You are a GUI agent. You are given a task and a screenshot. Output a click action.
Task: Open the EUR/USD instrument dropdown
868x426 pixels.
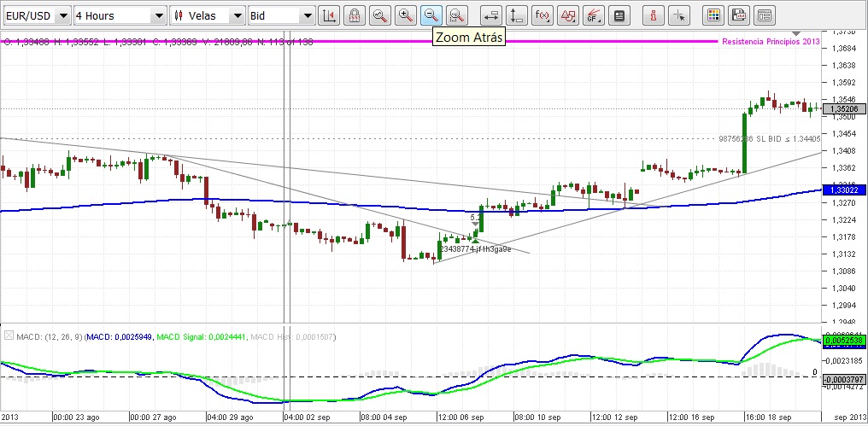36,15
